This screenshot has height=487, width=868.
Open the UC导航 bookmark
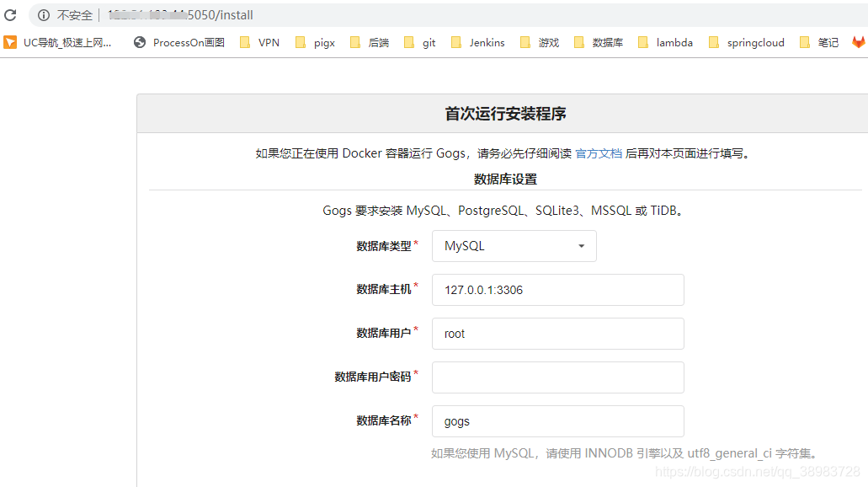click(58, 43)
